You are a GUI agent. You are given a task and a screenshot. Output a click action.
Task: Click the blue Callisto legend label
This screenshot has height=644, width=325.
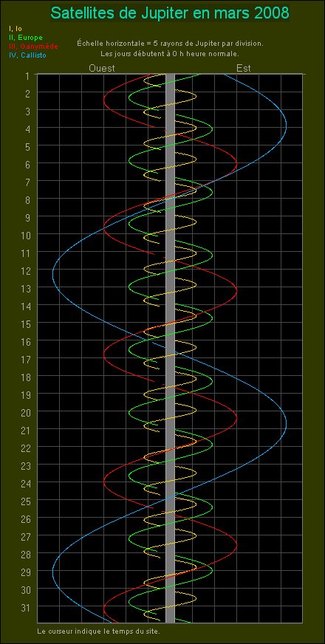point(27,55)
